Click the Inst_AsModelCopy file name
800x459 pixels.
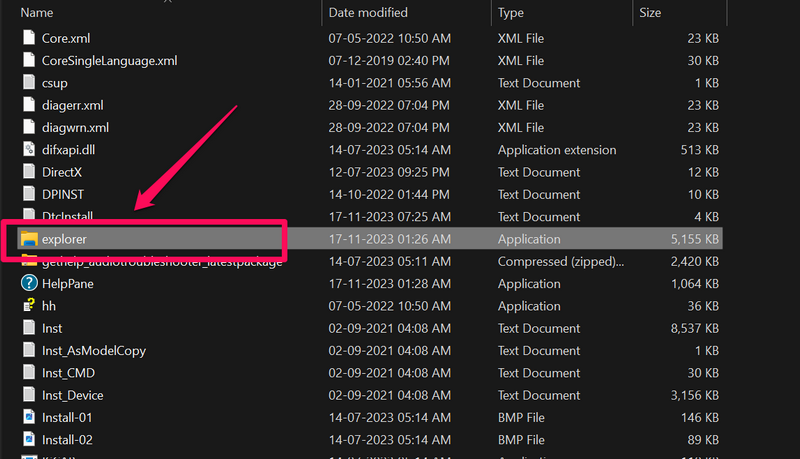[94, 351]
